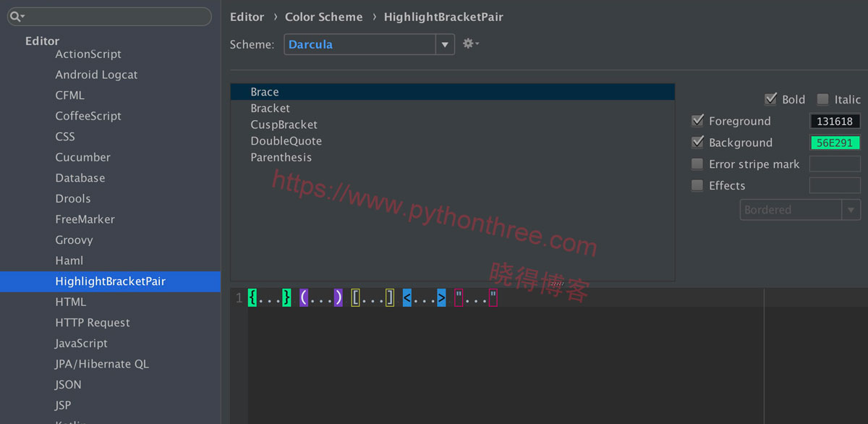868x424 pixels.
Task: Select Bracket in the element list
Action: click(270, 107)
